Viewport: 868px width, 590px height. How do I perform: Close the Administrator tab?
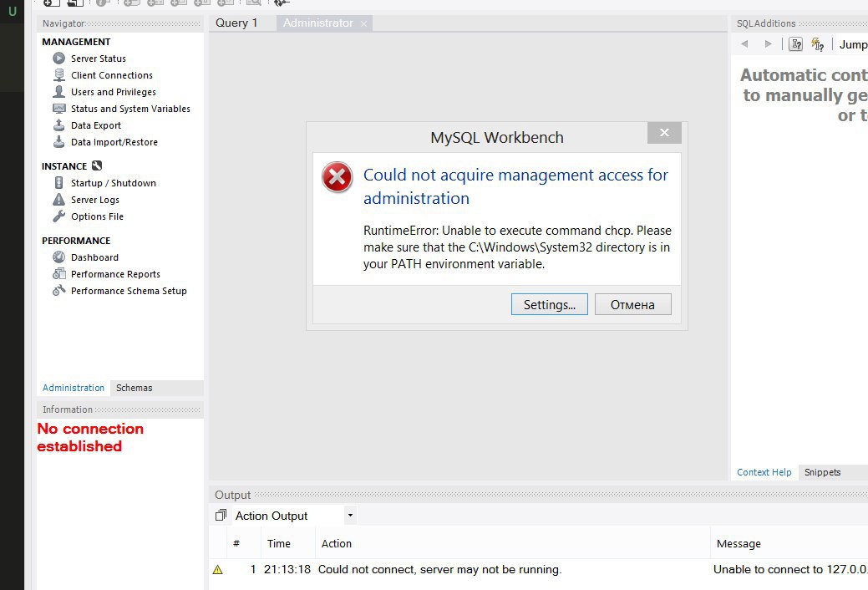(363, 24)
